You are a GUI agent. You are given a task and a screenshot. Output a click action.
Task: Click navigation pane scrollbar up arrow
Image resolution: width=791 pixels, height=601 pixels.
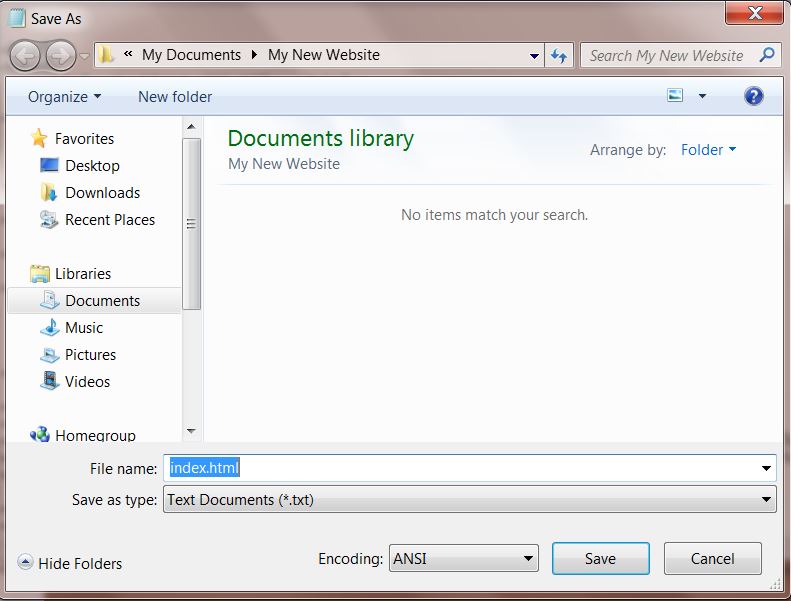point(191,127)
